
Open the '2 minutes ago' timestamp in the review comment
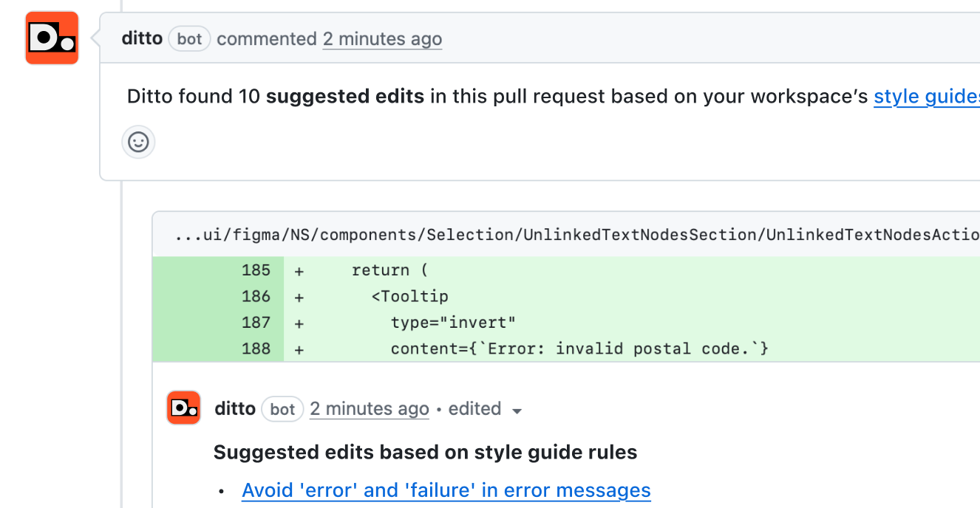pyautogui.click(x=370, y=409)
